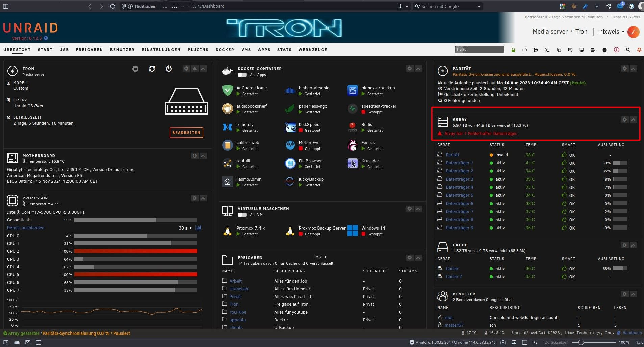The width and height of the screenshot is (644, 347).
Task: Click the reboot icon in TRON panel
Action: coord(152,69)
